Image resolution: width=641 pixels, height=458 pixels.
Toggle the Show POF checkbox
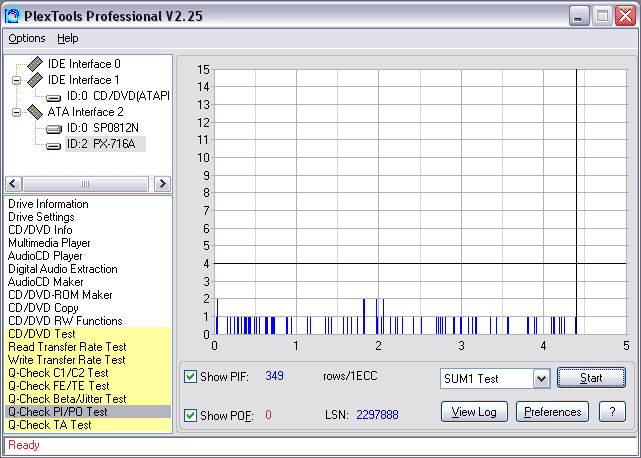pos(190,415)
